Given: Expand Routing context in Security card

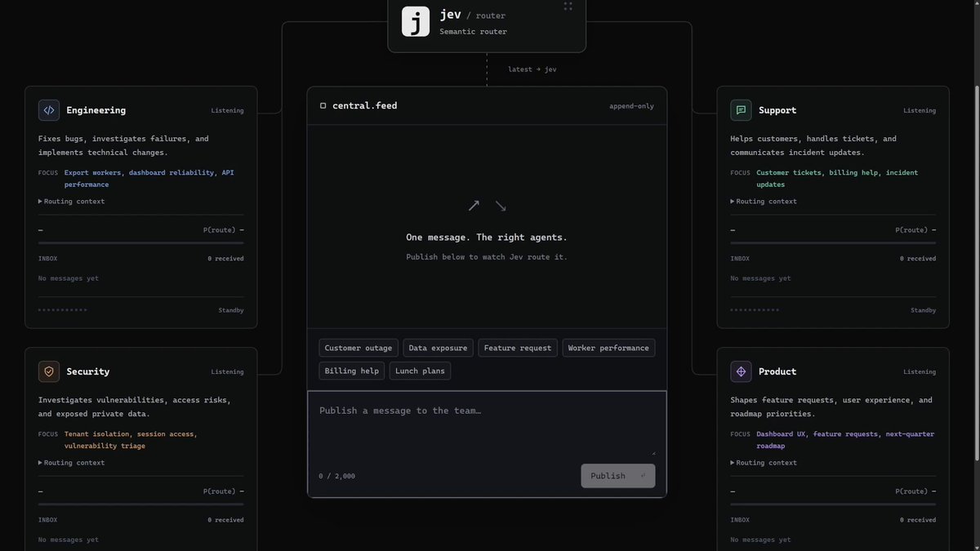Looking at the screenshot, I should (72, 463).
